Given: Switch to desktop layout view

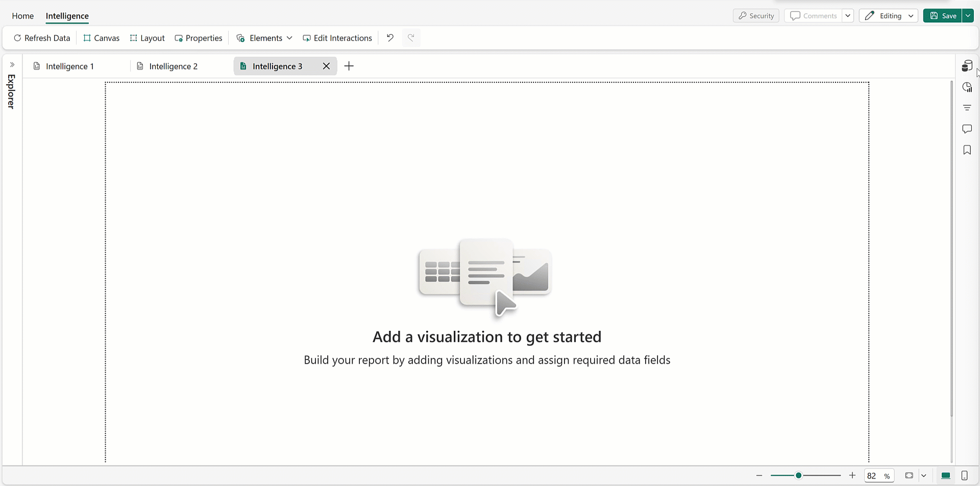Looking at the screenshot, I should click(945, 475).
